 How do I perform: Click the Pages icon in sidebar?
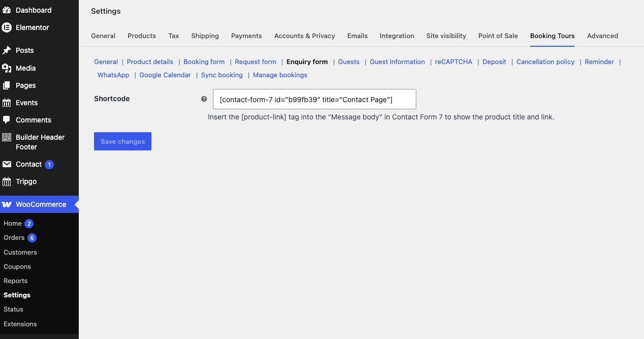pyautogui.click(x=7, y=85)
